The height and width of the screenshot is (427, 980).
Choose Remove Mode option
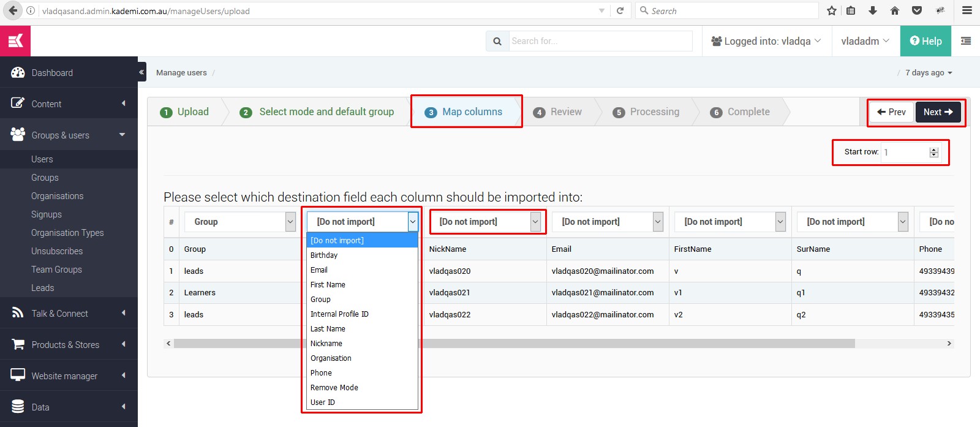pyautogui.click(x=362, y=387)
